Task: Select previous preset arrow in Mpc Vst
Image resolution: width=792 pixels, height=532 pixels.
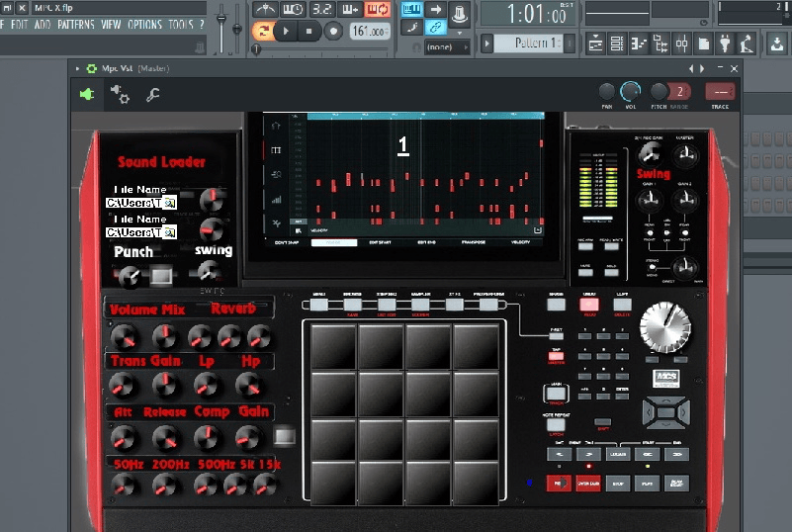Action: tap(691, 68)
